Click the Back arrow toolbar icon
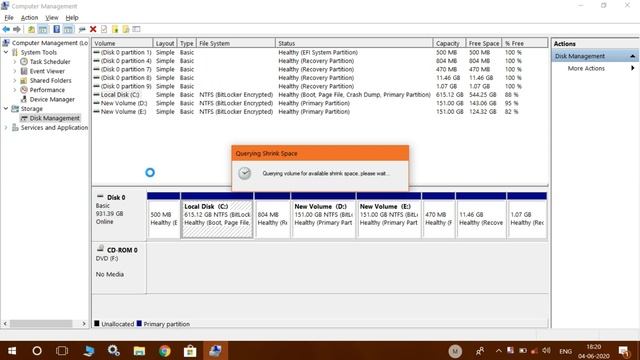The width and height of the screenshot is (640, 360). pos(6,29)
